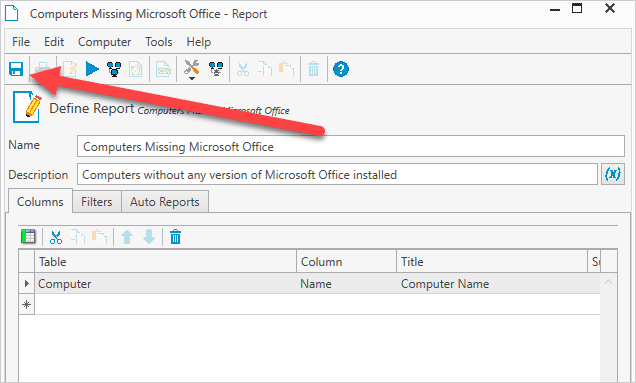Image resolution: width=636 pixels, height=383 pixels.
Task: Click the Column column header
Action: click(x=347, y=262)
